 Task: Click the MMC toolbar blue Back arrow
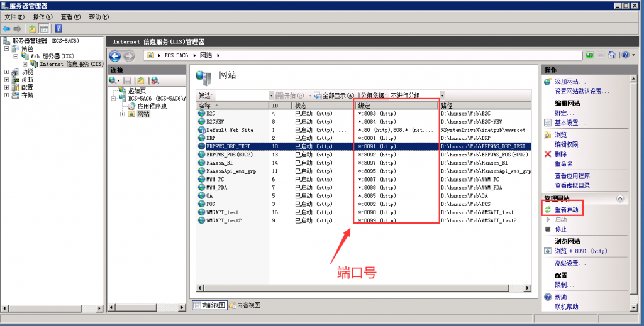click(x=6, y=29)
